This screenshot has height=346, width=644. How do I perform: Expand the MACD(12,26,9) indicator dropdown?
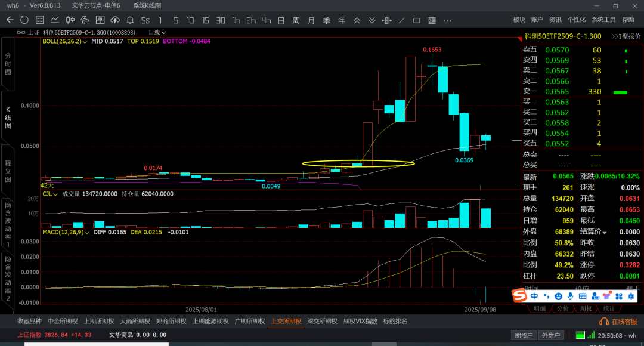(x=66, y=232)
